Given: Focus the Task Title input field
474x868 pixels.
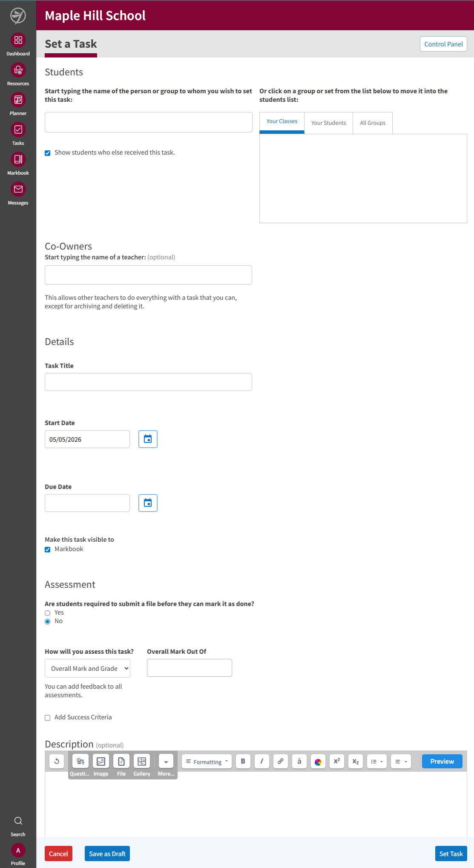Looking at the screenshot, I should click(148, 382).
